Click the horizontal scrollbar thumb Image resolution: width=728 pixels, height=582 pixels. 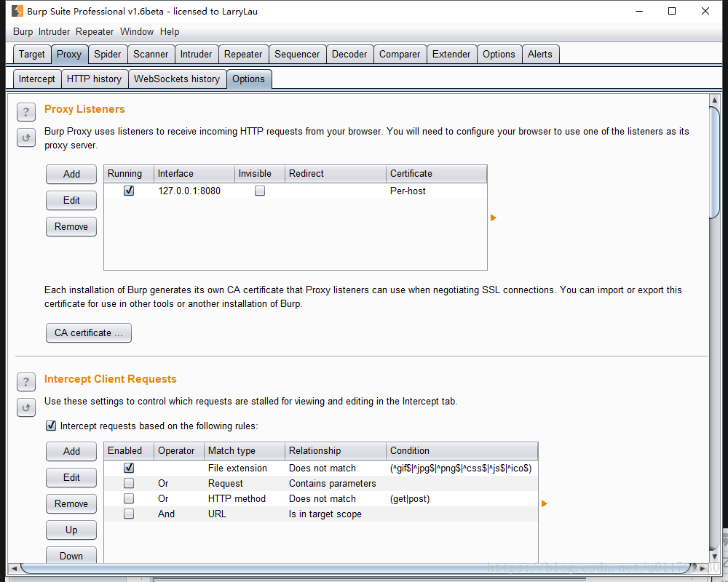357,568
